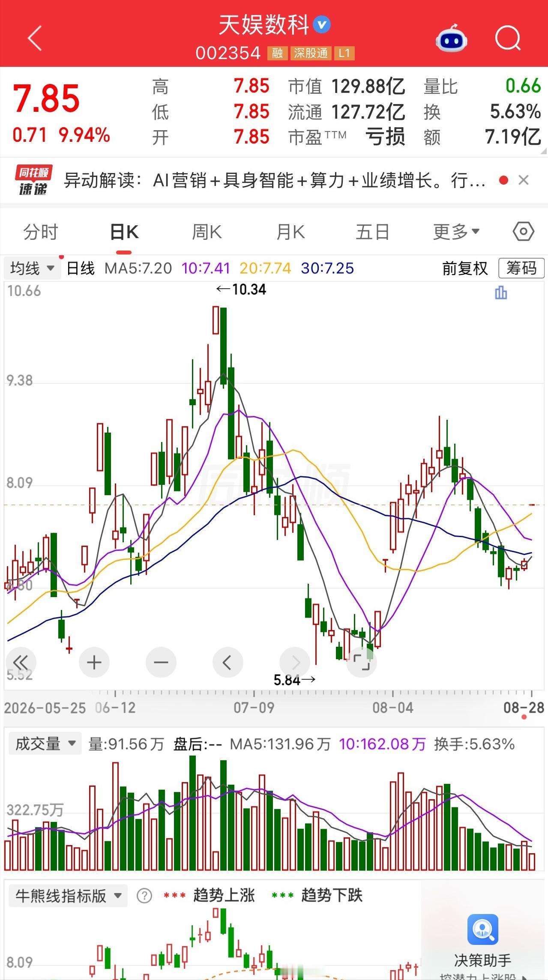Tap the stock code 002354
This screenshot has width=548, height=980.
coord(228,53)
